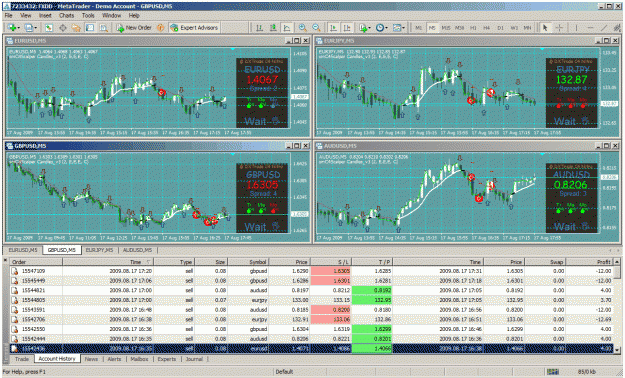Click the connection status bars indicator
625x378 pixels.
pos(552,372)
